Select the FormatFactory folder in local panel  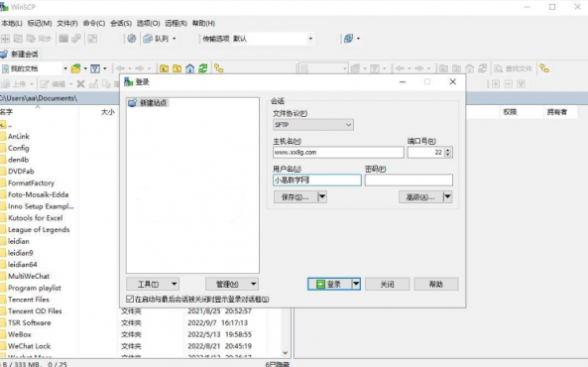coord(31,183)
